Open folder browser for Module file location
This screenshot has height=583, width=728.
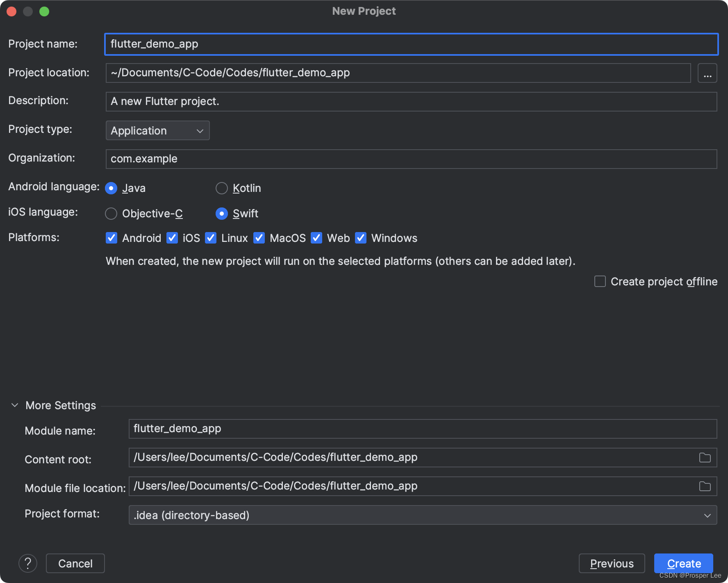[x=705, y=486]
